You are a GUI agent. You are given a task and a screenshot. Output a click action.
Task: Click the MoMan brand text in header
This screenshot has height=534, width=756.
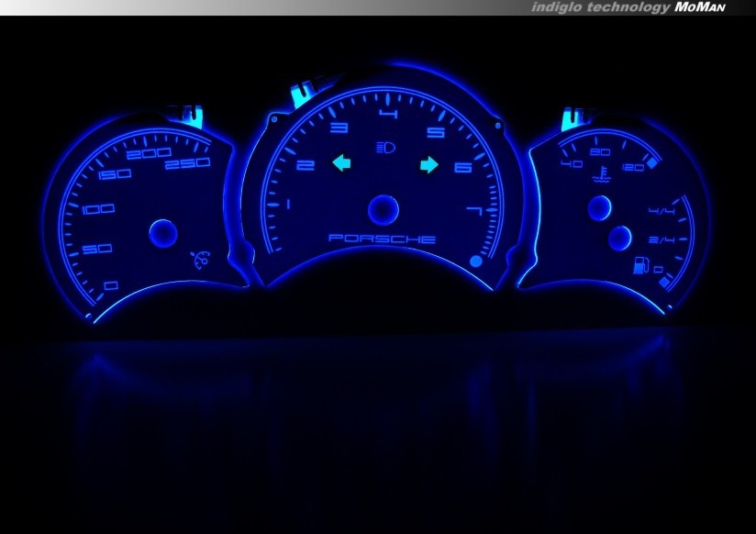(702, 6)
